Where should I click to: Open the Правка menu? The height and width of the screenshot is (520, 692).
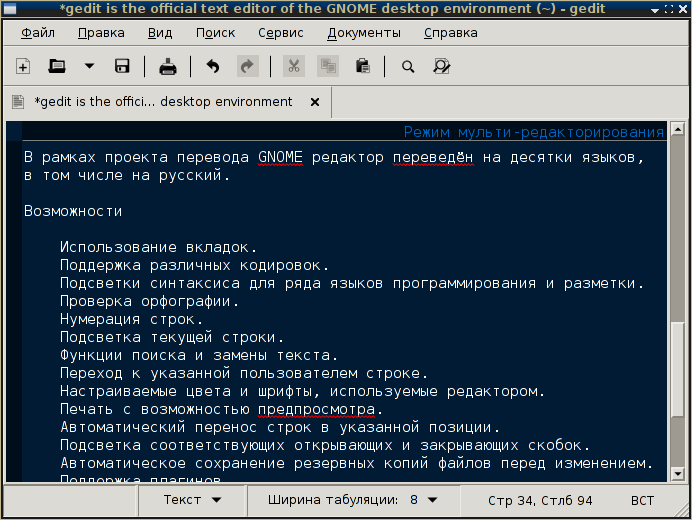click(101, 33)
